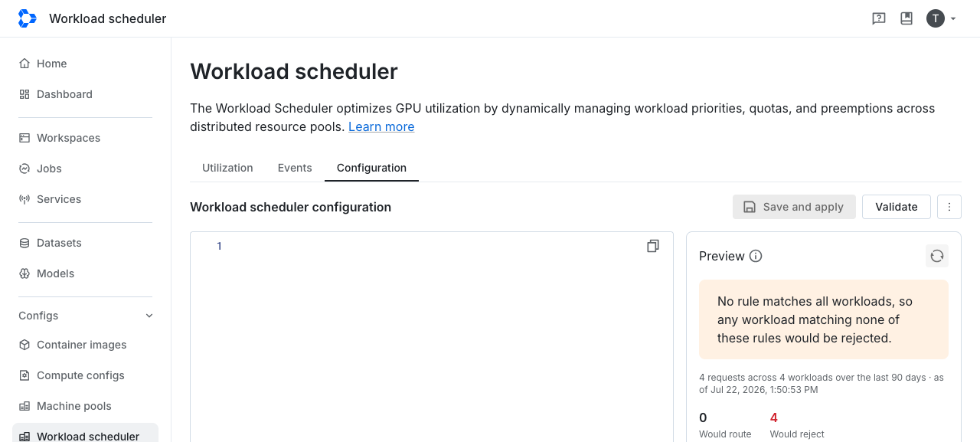
Task: Switch to the Events tab
Action: 295,168
